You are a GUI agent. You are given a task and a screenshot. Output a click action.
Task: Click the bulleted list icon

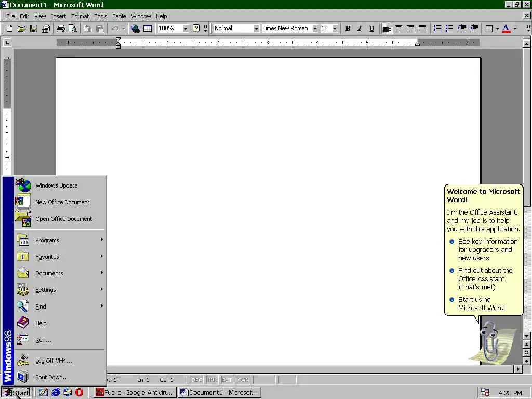(449, 29)
